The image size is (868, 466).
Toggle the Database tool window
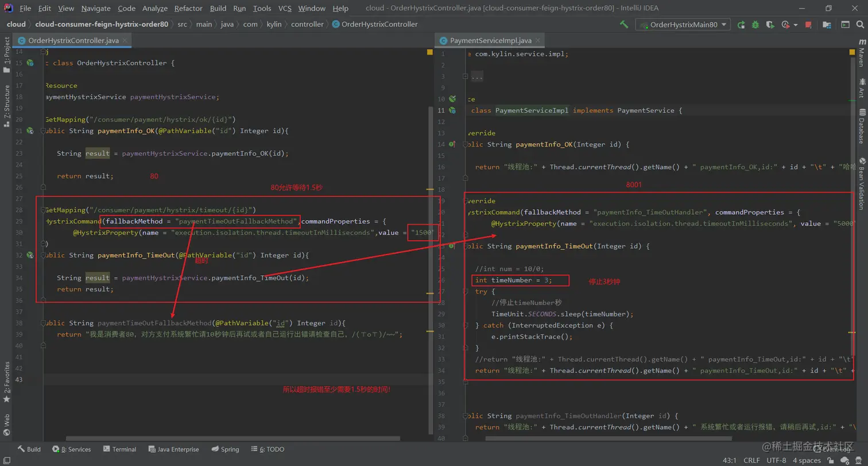[x=862, y=126]
